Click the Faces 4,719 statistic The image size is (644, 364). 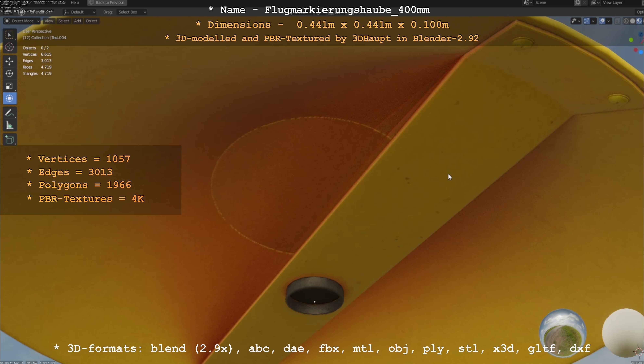(x=37, y=67)
